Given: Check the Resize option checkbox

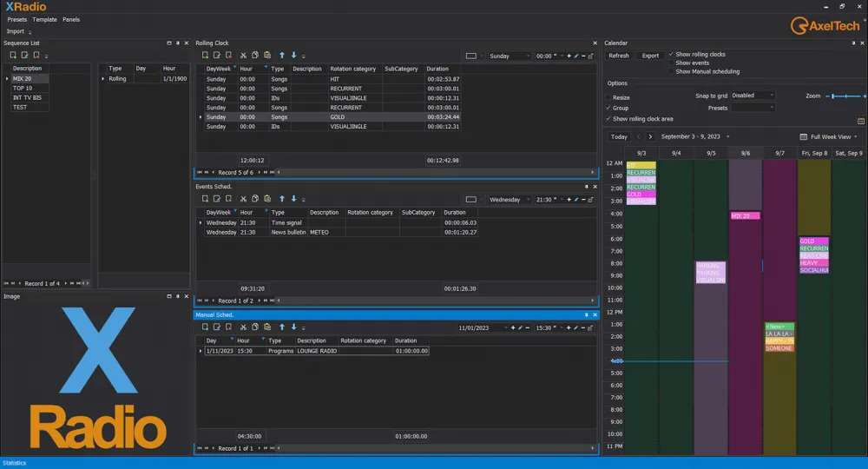Looking at the screenshot, I should point(608,98).
